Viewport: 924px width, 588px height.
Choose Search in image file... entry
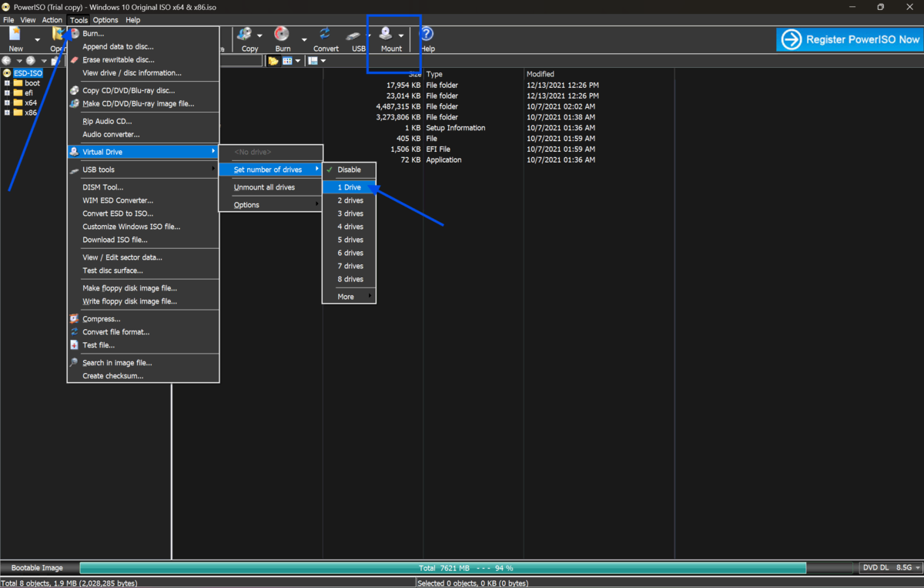143,362
